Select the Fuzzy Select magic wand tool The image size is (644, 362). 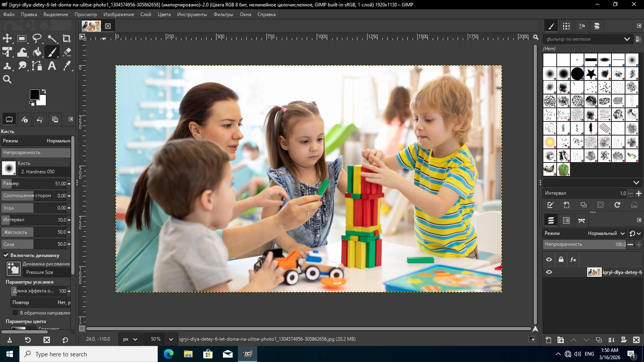coord(52,39)
